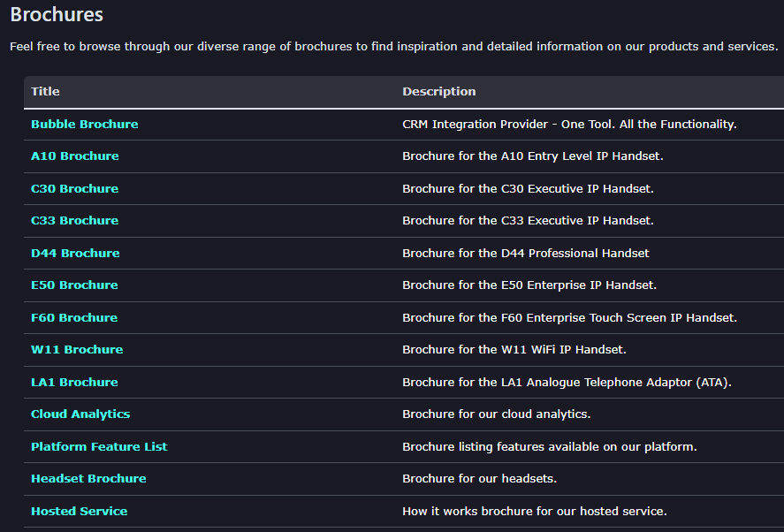This screenshot has width=784, height=532.
Task: Click the F60 Enterprise Touch Screen description
Action: (x=570, y=317)
